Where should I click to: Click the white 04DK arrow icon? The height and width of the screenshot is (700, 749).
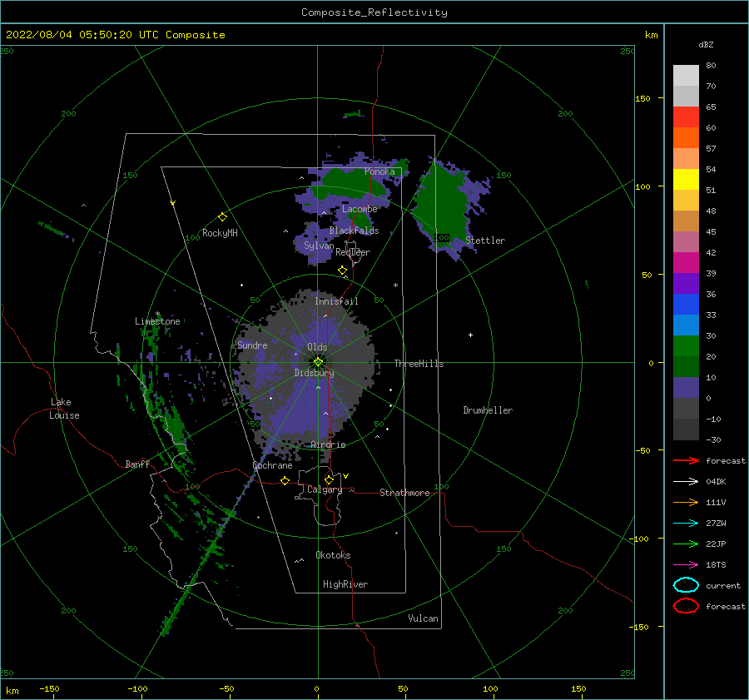point(686,481)
